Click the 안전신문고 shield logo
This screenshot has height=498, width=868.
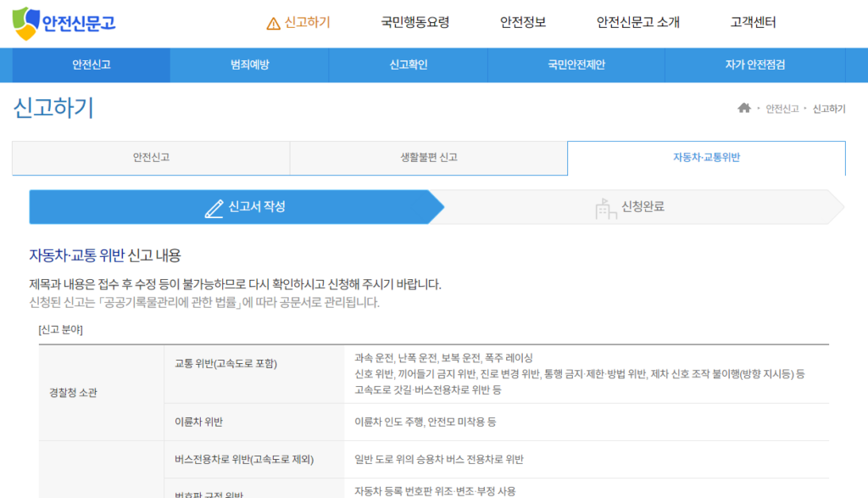pyautogui.click(x=25, y=23)
